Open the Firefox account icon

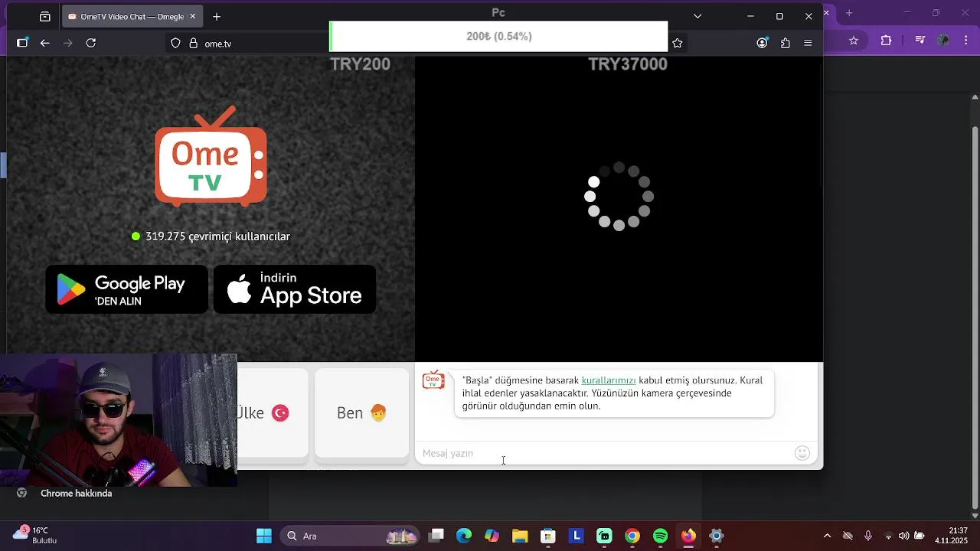[x=762, y=43]
